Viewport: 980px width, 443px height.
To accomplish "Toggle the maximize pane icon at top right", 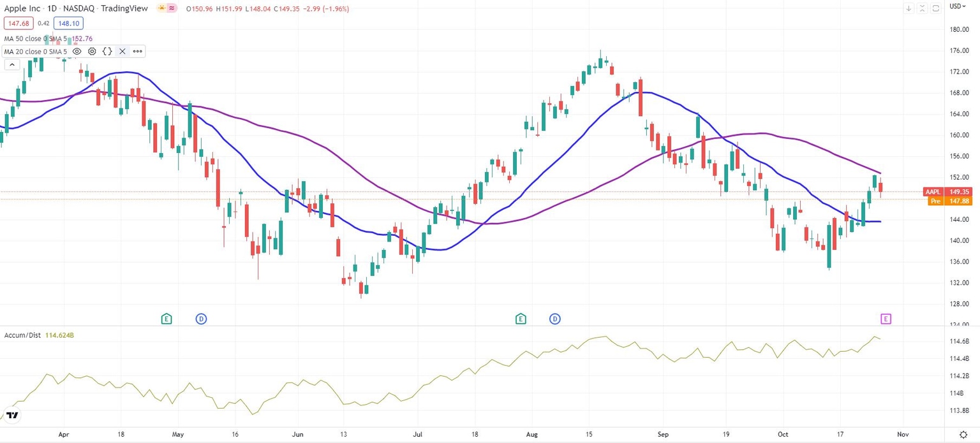I will (x=922, y=8).
